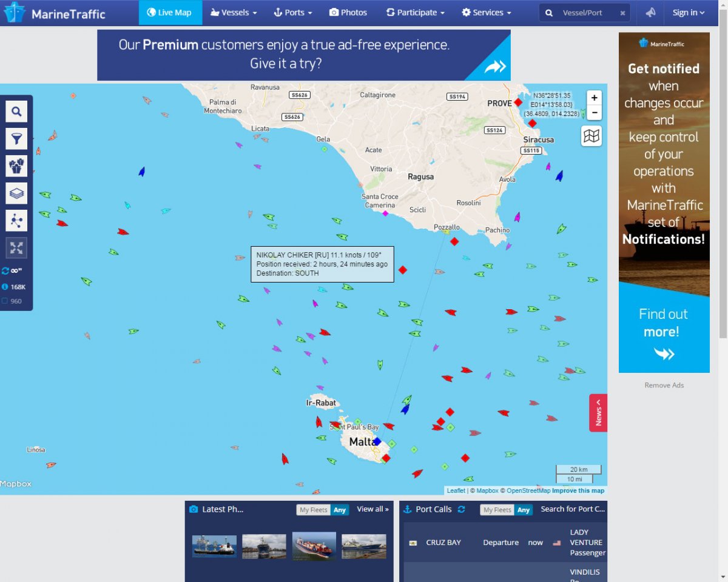Click the My Fleets ships icon in sidebar

[x=16, y=166]
